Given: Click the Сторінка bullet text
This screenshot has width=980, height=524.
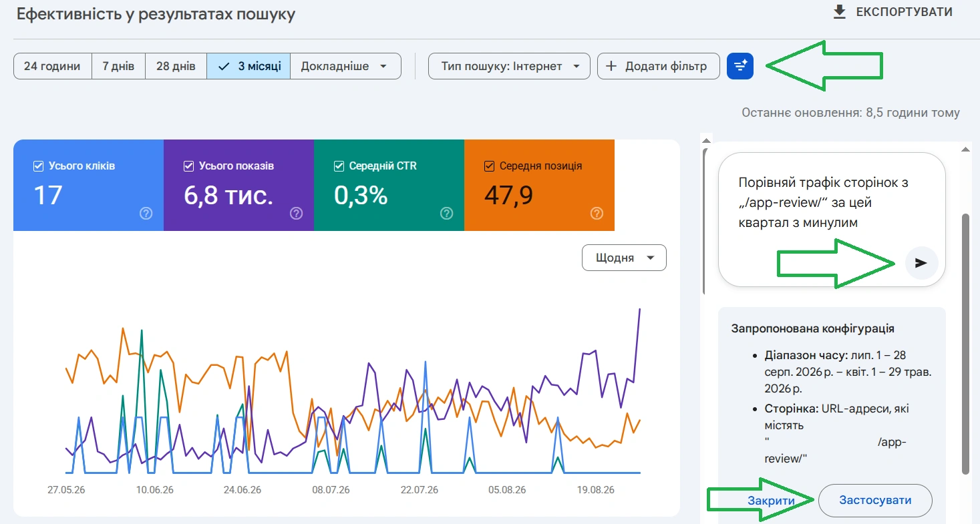Looking at the screenshot, I should (836, 434).
